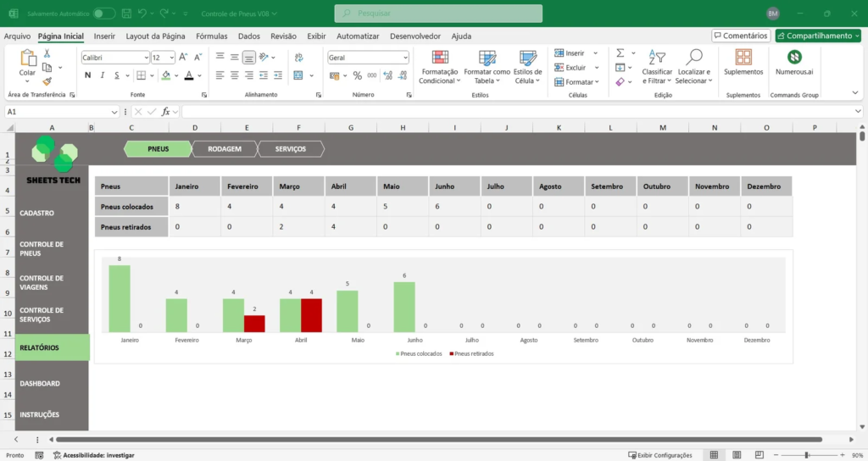Expand the Calibri font name dropdown
This screenshot has width=868, height=461.
145,58
